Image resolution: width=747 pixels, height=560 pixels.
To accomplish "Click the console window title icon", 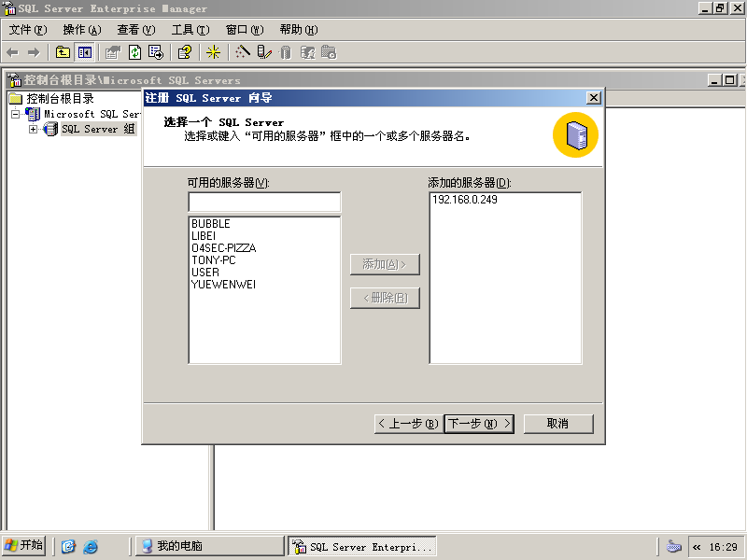I will pos(15,80).
